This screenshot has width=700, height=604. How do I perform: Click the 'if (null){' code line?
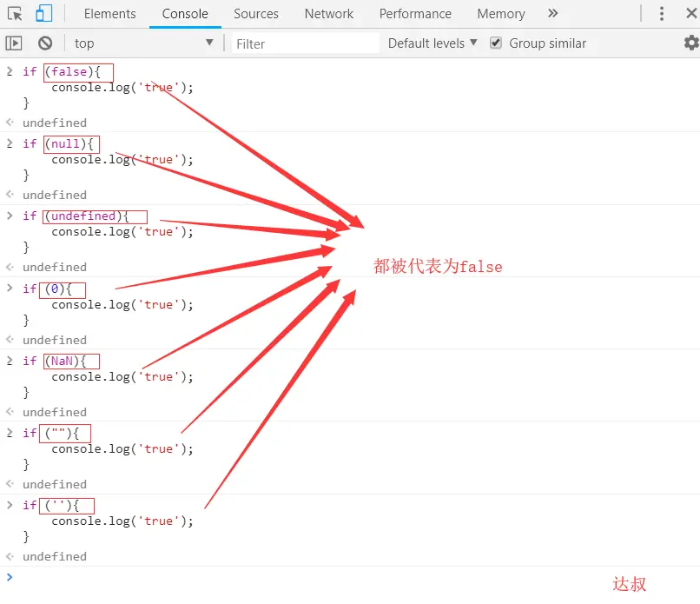58,144
